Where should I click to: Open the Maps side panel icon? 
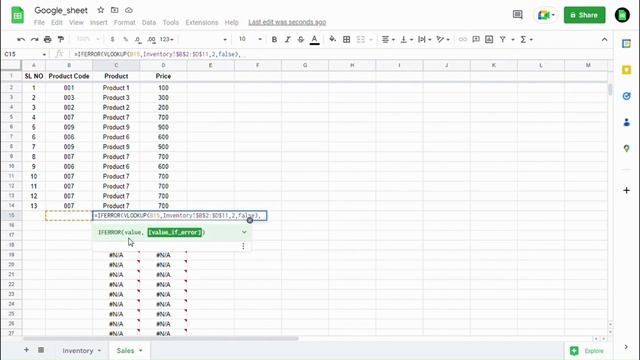click(627, 149)
